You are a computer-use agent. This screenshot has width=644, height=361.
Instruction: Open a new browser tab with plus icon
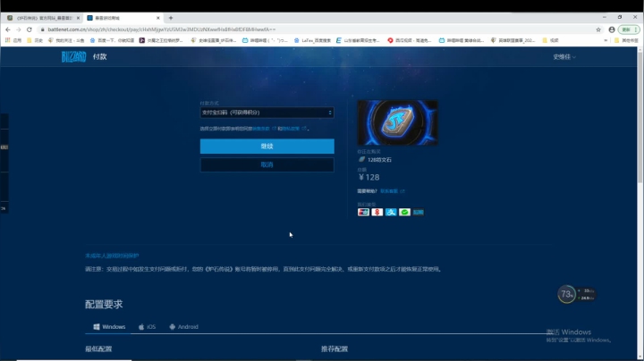tap(171, 18)
